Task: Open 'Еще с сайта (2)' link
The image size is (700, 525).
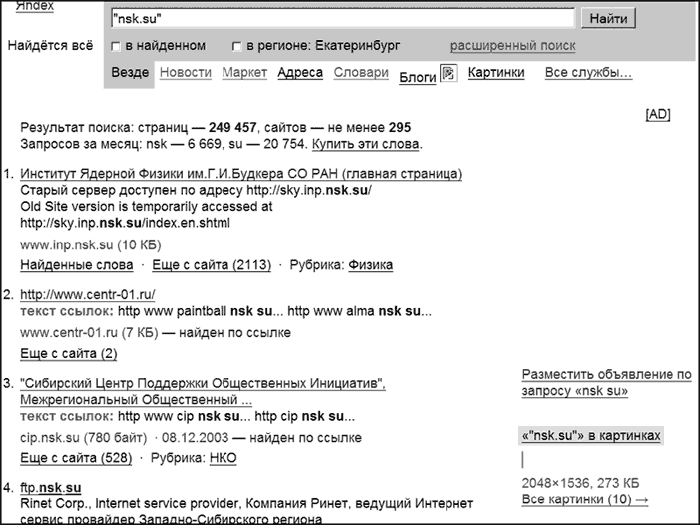Action: tap(69, 354)
